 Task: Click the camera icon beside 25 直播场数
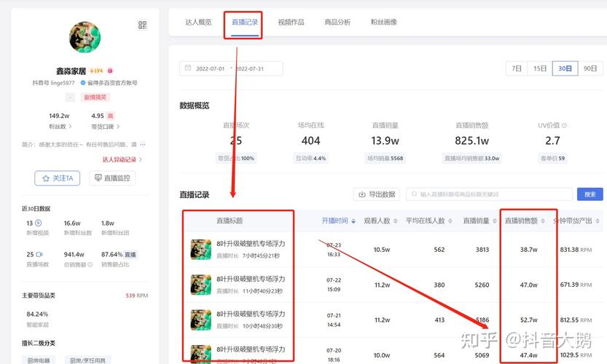pyautogui.click(x=39, y=255)
